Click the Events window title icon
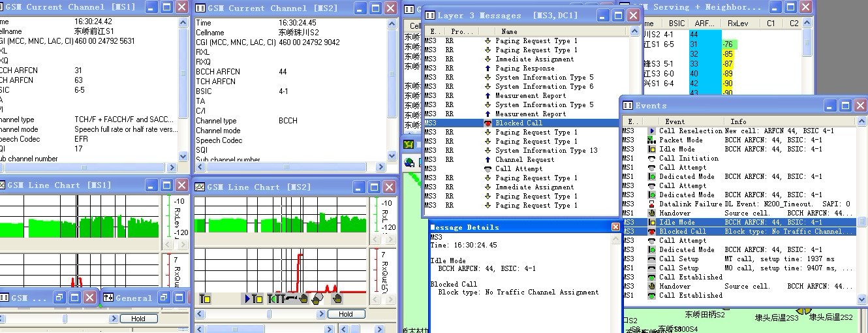 (x=628, y=105)
